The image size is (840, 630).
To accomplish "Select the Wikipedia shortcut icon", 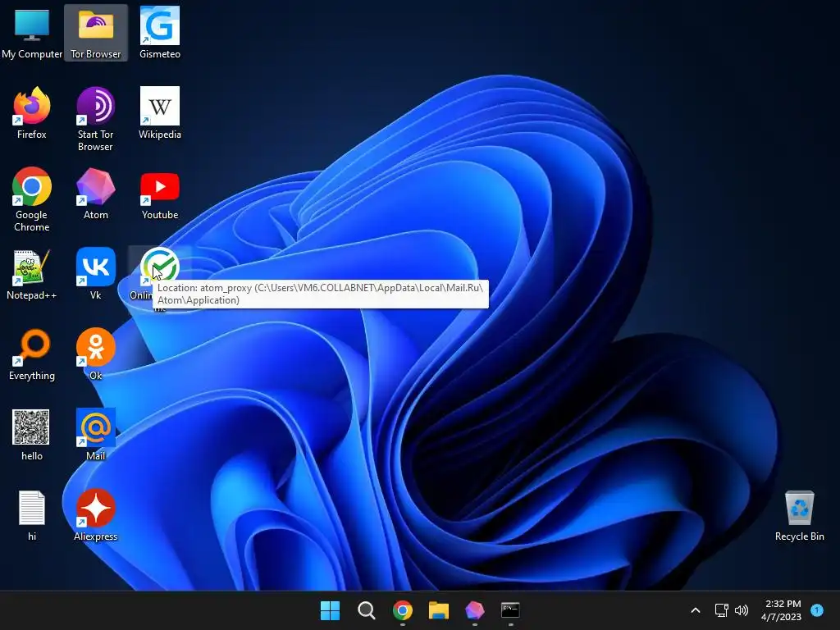I will point(160,113).
